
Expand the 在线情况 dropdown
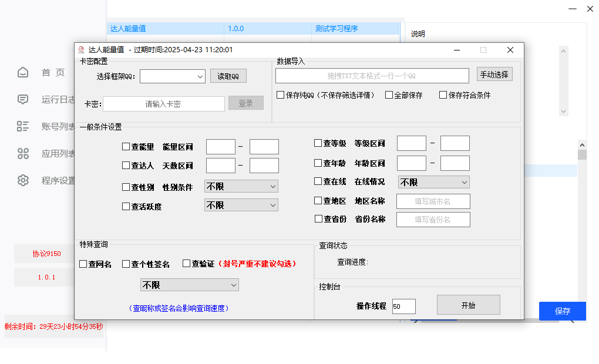tap(433, 183)
